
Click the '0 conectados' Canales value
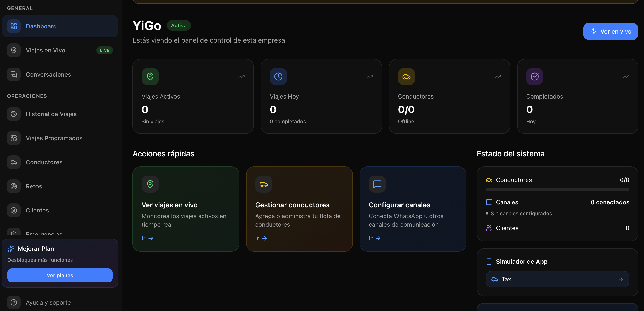point(610,202)
